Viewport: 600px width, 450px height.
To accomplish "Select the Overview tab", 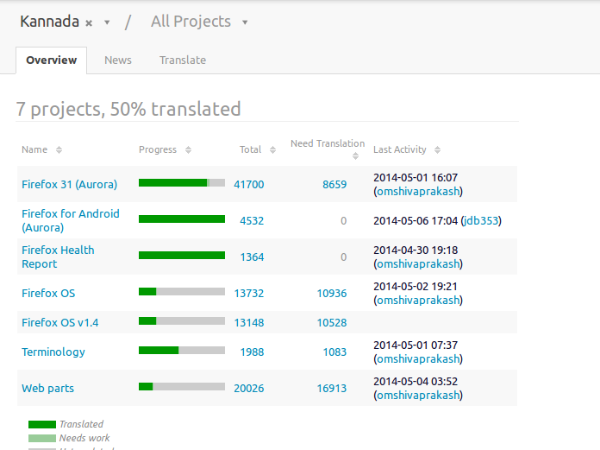I will [51, 60].
